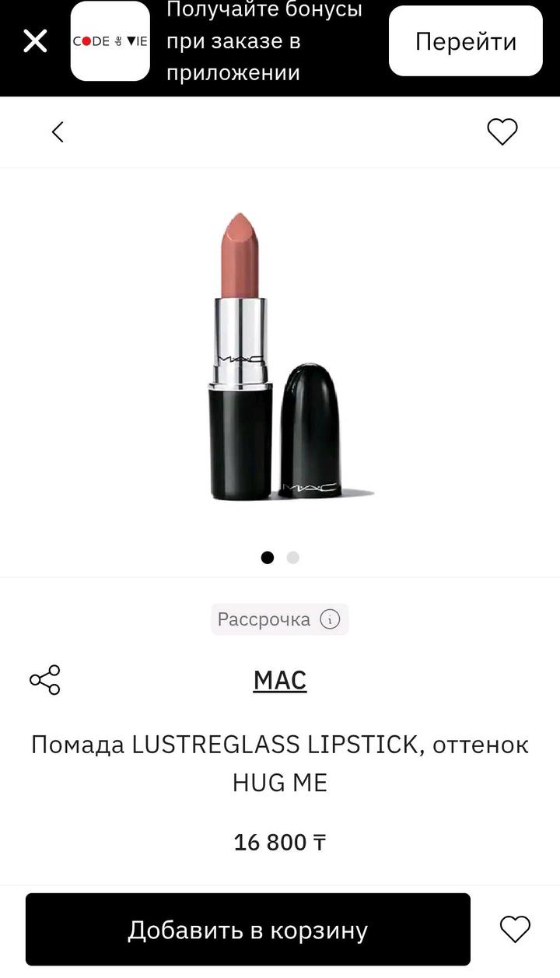Tap the HUG ME shade name
Screen dimensions: 560x978
(x=280, y=783)
